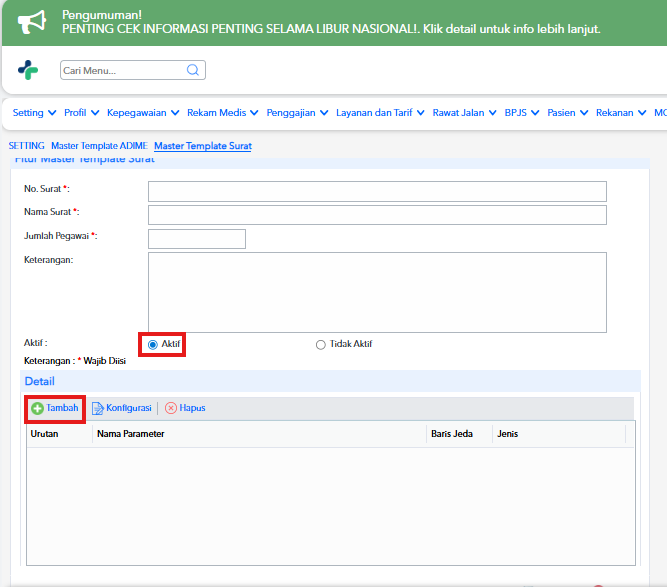Click the red X Hapus icon
The height and width of the screenshot is (587, 667).
pos(171,408)
